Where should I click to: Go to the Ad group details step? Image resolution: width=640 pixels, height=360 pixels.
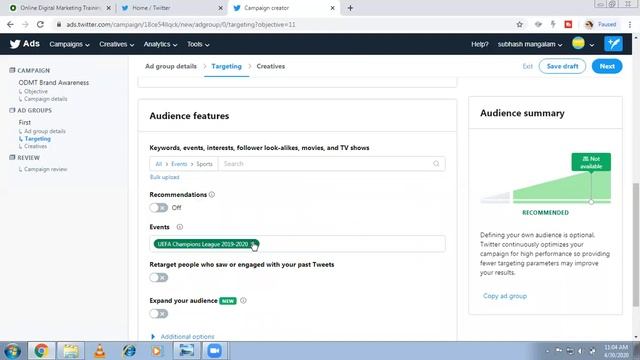171,66
